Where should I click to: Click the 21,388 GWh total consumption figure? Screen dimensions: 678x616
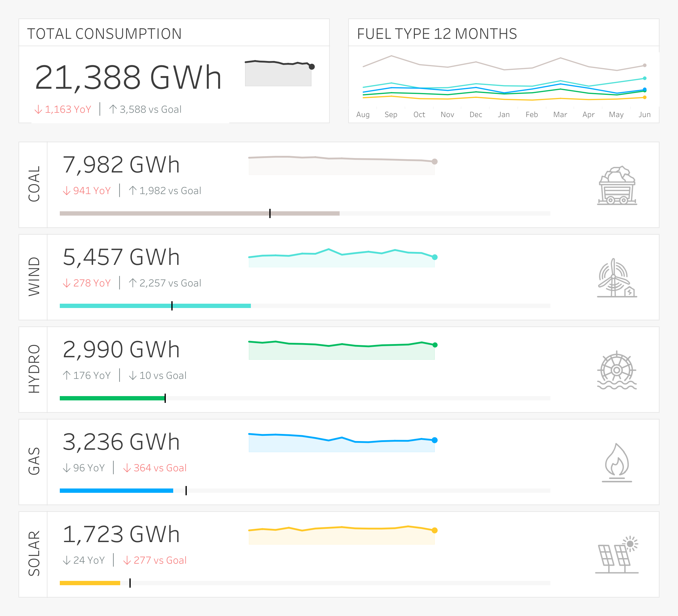click(128, 78)
